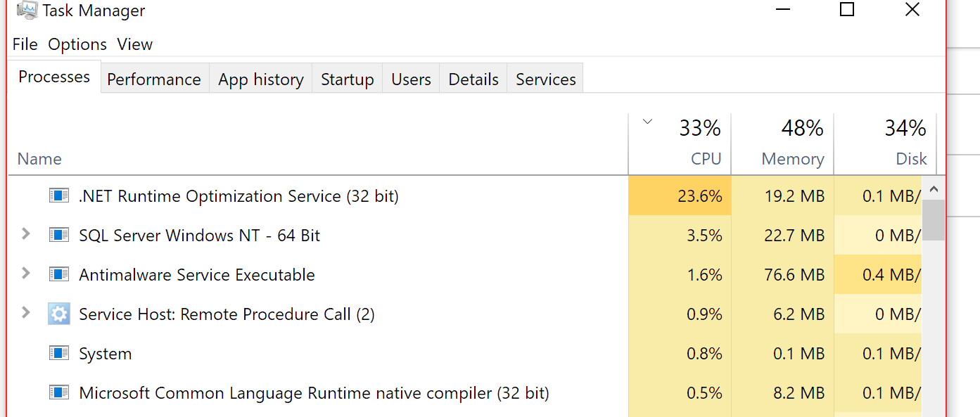The image size is (980, 417).
Task: Click the System process icon
Action: pos(59,353)
